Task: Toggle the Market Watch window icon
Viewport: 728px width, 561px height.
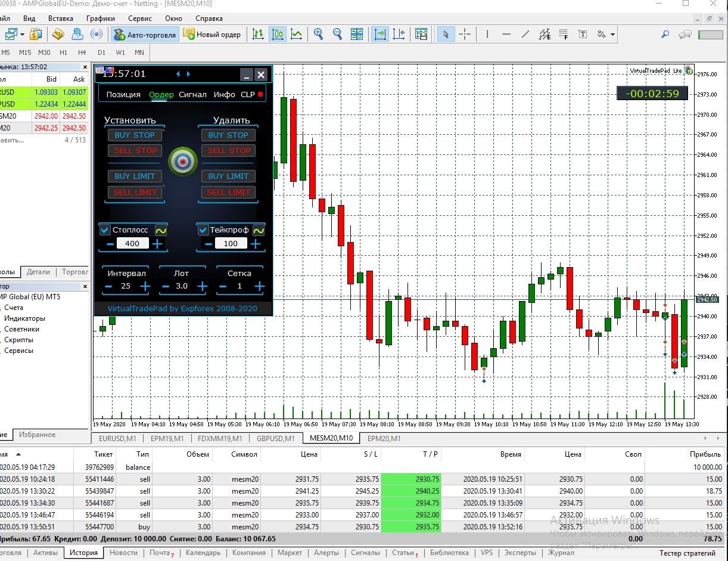Action: pyautogui.click(x=58, y=34)
